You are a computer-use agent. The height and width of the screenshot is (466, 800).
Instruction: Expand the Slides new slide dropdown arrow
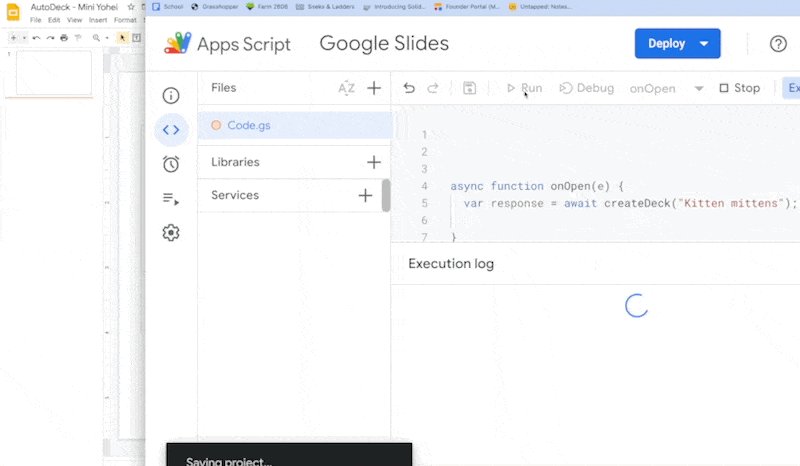coord(24,37)
